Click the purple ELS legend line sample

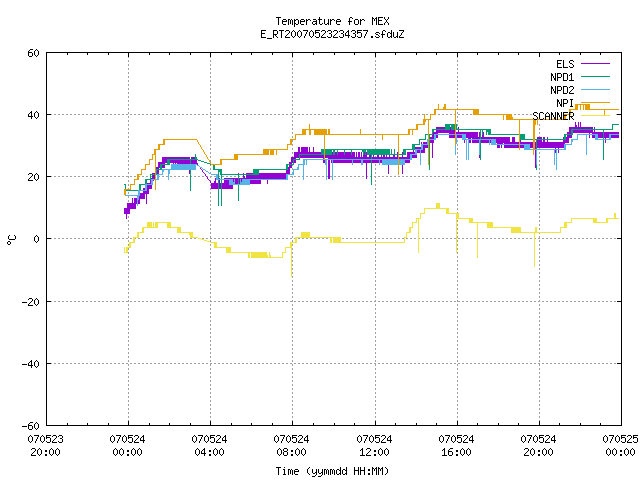(x=595, y=64)
